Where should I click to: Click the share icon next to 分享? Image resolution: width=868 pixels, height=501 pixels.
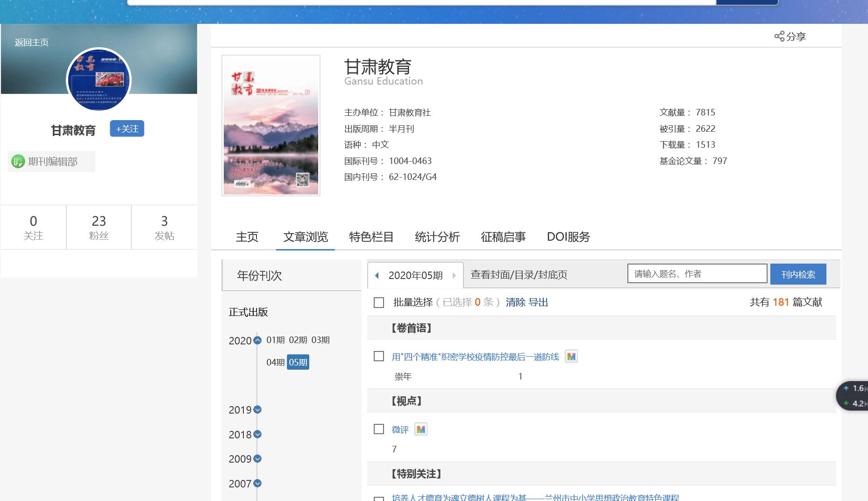click(x=779, y=36)
